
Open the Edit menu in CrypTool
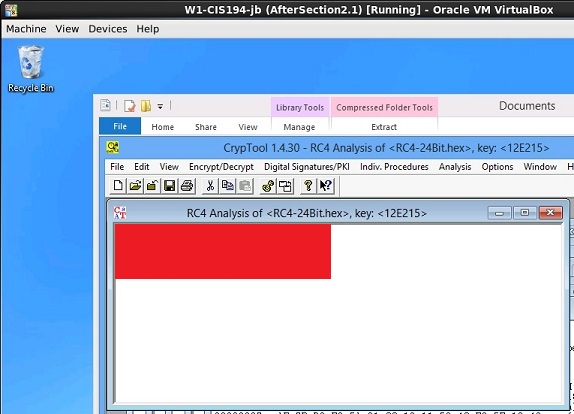(x=142, y=167)
